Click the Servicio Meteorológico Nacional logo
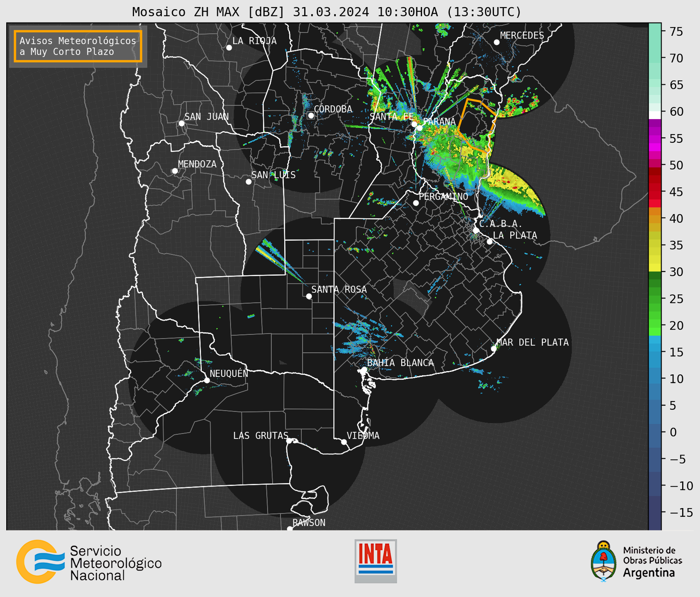Viewport: 700px width, 597px height. coord(89,562)
